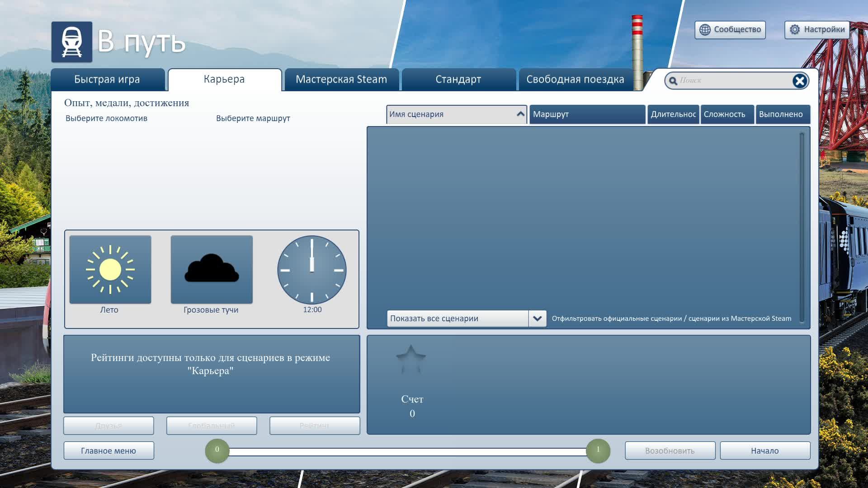Select the Грозовые тучи storm cloud icon
The image size is (868, 488).
click(x=211, y=269)
